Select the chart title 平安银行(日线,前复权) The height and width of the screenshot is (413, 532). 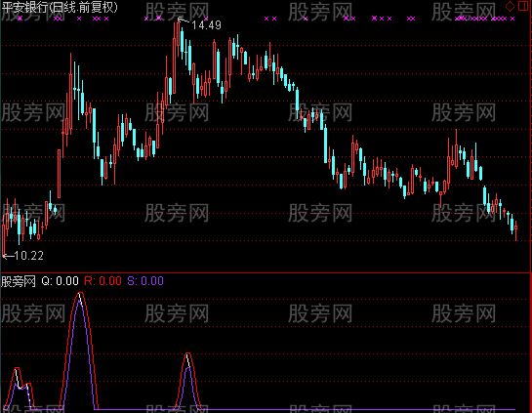click(x=60, y=7)
